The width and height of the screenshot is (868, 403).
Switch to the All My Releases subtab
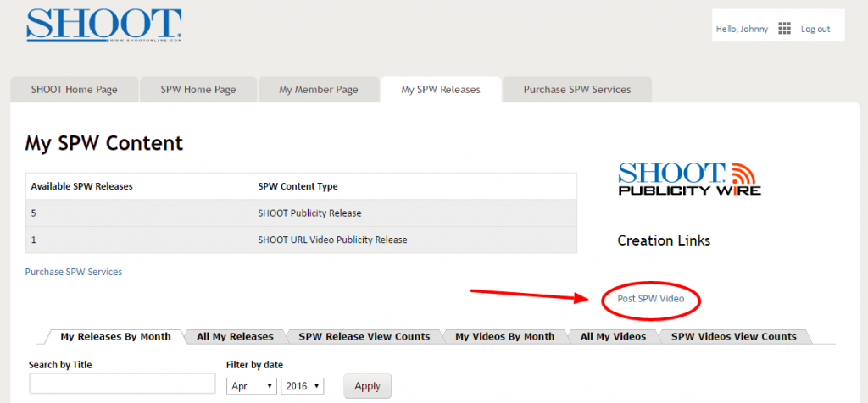[x=236, y=336]
